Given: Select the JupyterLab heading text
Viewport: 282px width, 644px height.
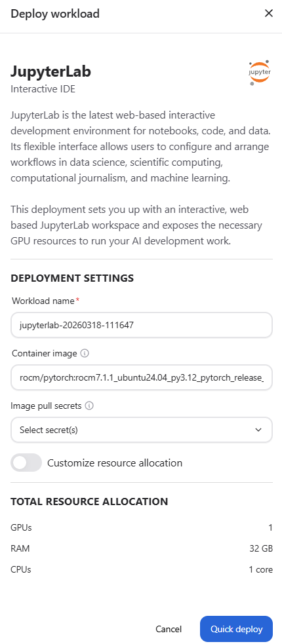Looking at the screenshot, I should point(51,72).
